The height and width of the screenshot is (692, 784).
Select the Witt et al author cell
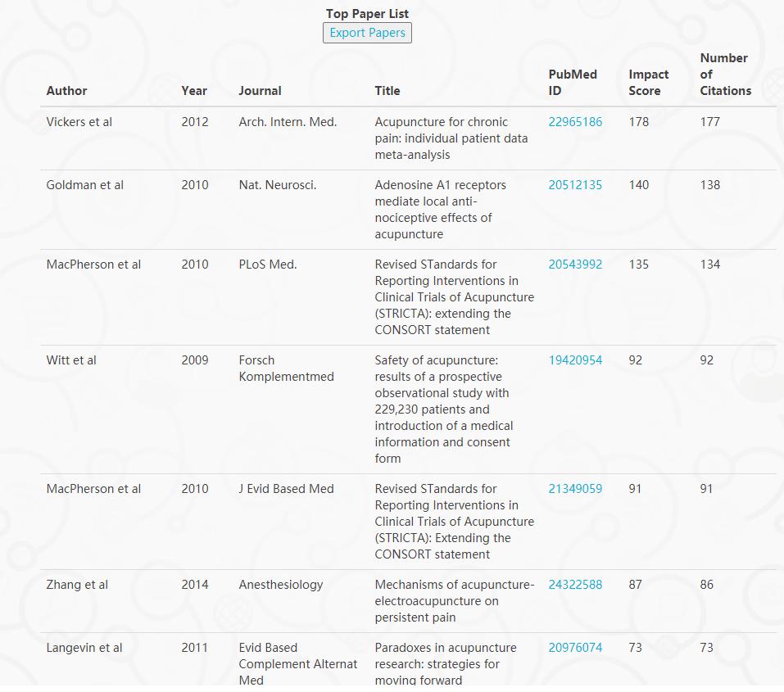(x=71, y=360)
